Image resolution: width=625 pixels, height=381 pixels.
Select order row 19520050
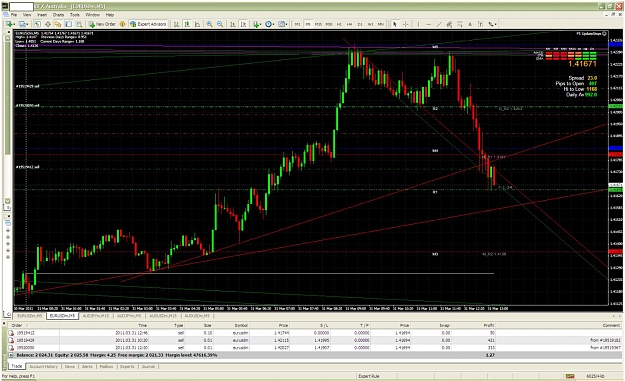(x=315, y=348)
